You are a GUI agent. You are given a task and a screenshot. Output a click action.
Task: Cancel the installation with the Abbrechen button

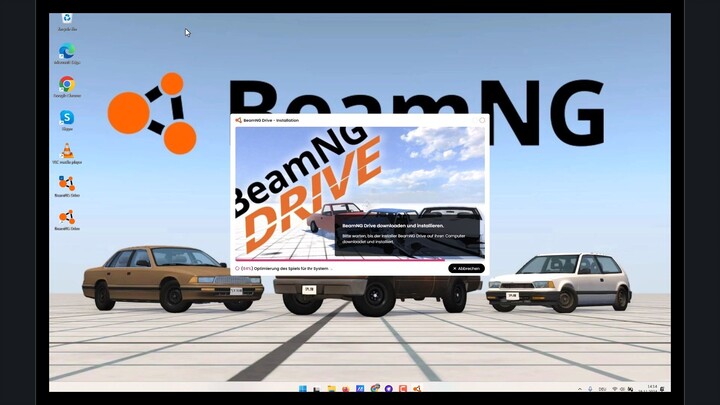(x=466, y=268)
